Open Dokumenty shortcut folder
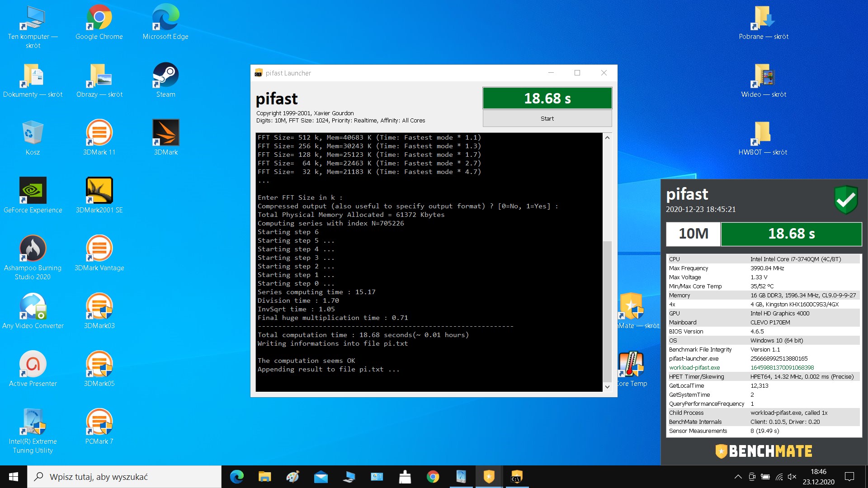This screenshot has width=868, height=488. pos(33,80)
